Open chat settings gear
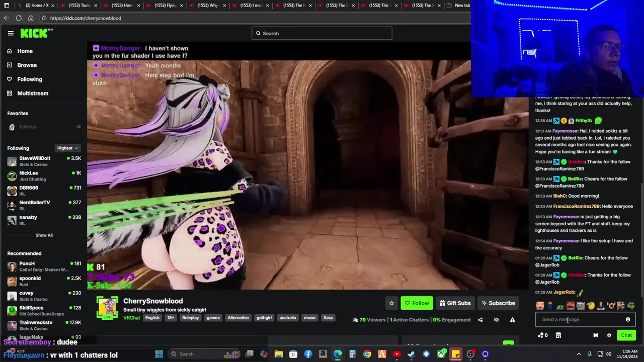The width and height of the screenshot is (644, 362). pos(609,335)
